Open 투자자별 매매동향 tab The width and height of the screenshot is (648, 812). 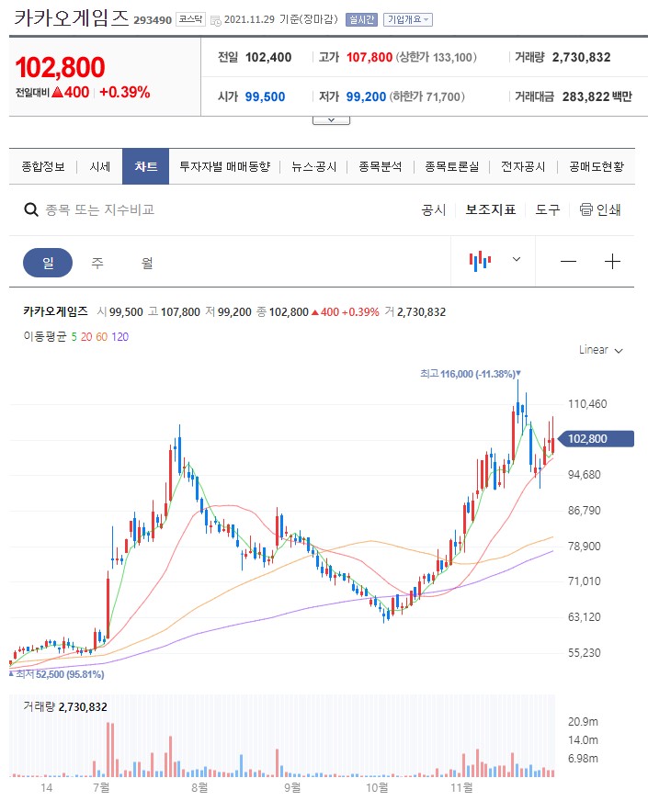coord(225,167)
